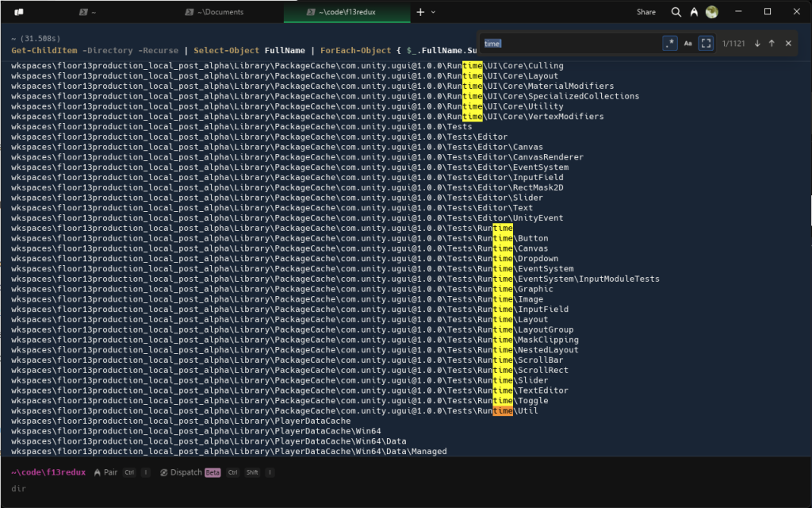Minimize the Warp window

click(738, 12)
